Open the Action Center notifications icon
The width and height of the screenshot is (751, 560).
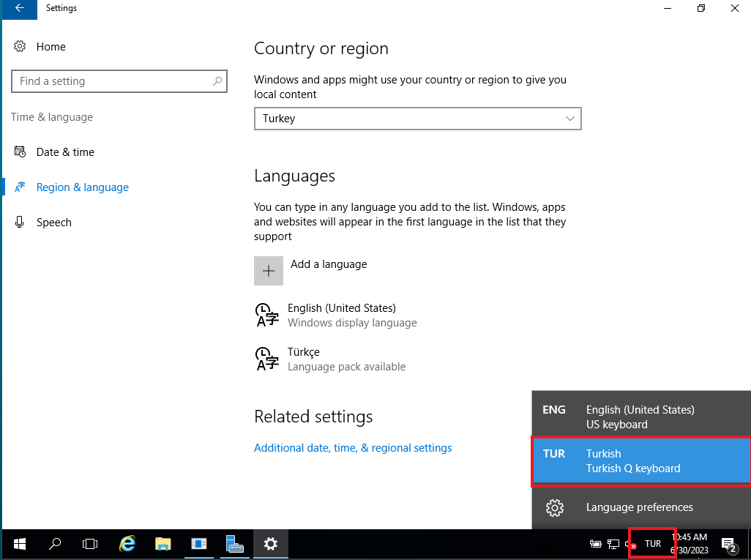click(728, 544)
